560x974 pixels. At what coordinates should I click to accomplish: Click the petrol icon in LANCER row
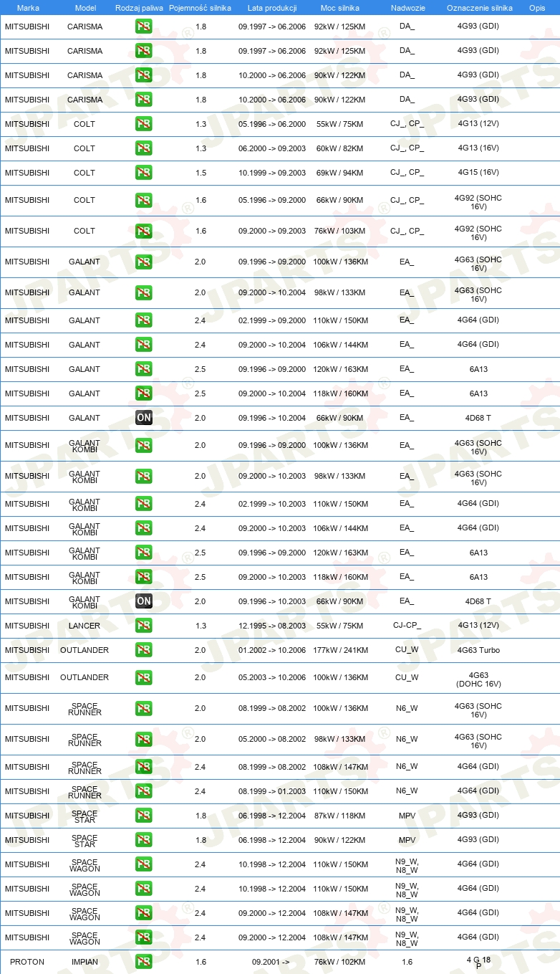pyautogui.click(x=144, y=626)
